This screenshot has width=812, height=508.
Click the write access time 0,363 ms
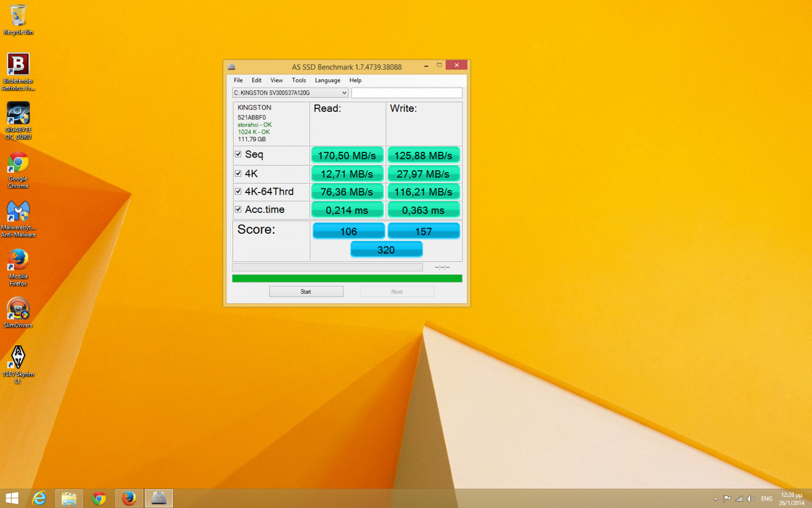click(423, 210)
